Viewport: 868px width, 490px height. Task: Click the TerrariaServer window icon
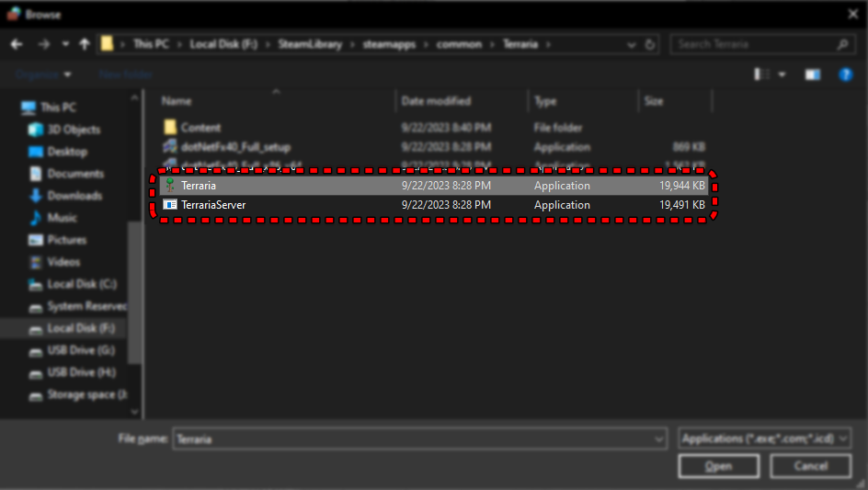(170, 205)
